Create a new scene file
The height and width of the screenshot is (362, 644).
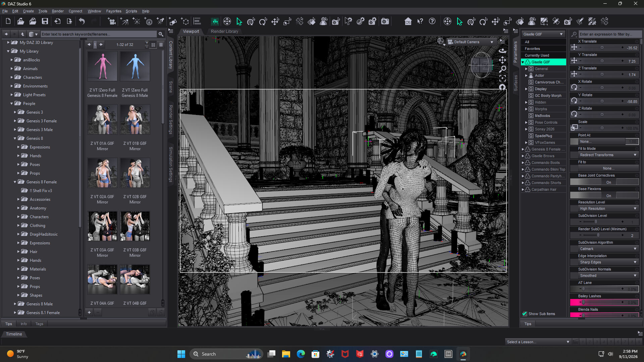tap(8, 21)
